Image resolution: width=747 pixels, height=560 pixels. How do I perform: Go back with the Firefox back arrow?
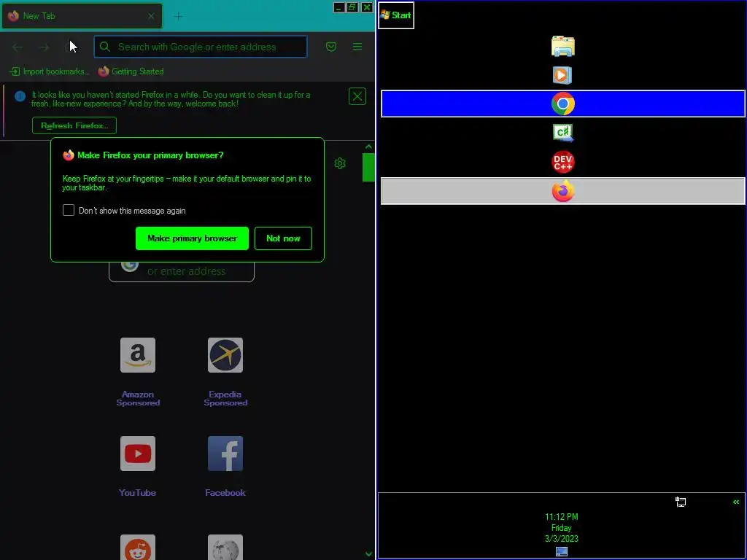[x=18, y=47]
